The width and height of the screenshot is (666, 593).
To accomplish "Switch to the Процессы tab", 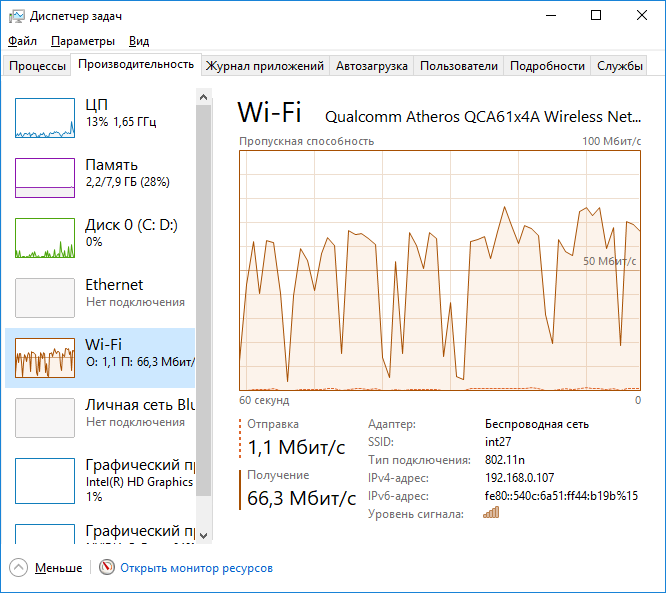I will point(37,66).
